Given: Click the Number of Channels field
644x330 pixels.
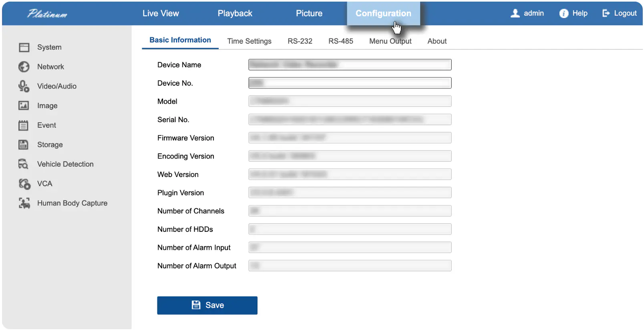Looking at the screenshot, I should (350, 211).
